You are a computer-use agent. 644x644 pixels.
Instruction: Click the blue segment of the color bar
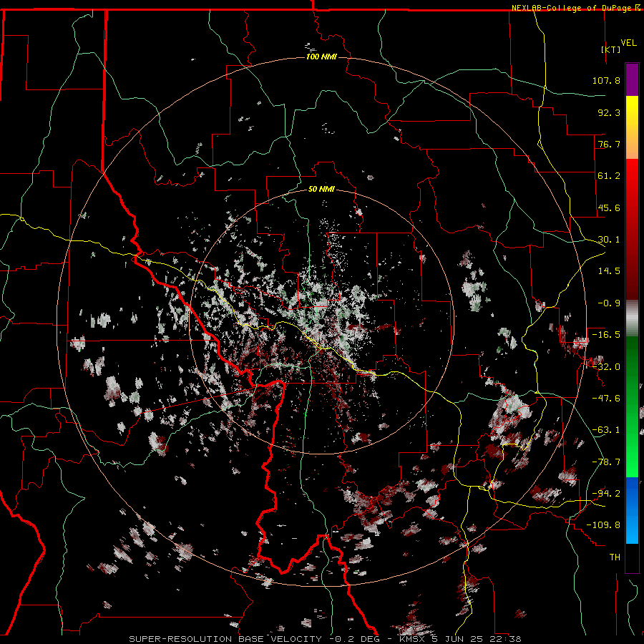click(x=632, y=510)
